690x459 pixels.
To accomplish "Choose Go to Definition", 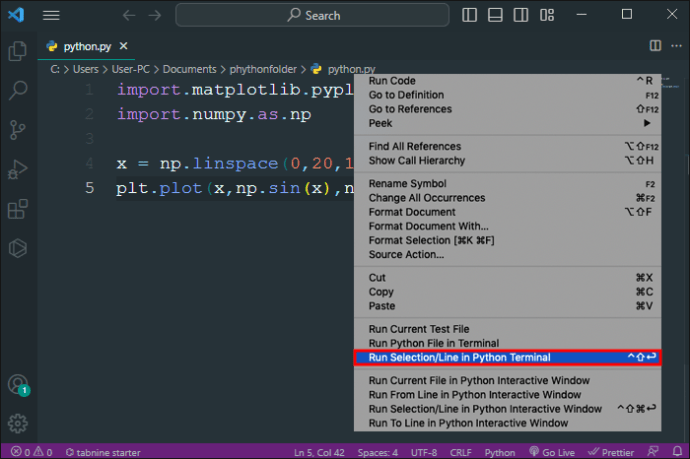I will pos(507,95).
